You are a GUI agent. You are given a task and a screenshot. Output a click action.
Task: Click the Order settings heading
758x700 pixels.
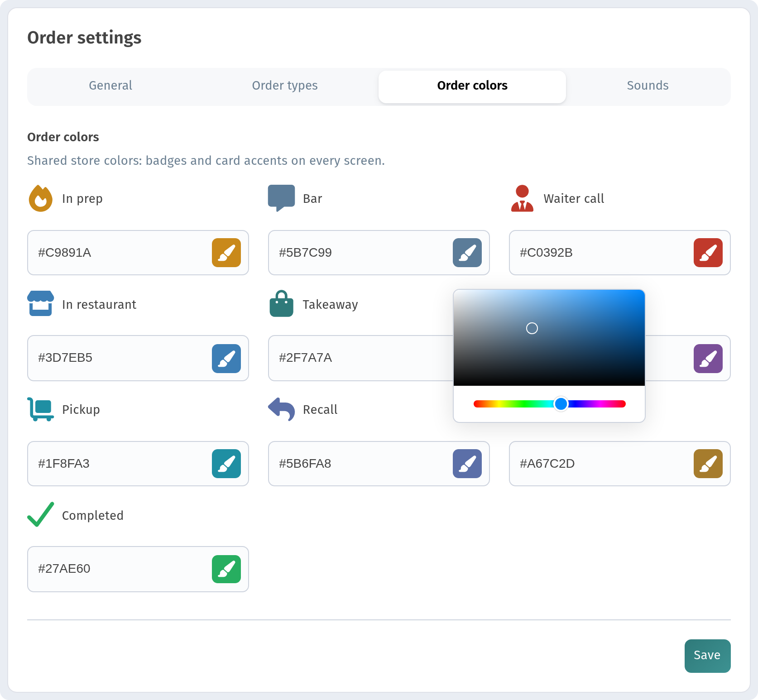click(x=84, y=38)
